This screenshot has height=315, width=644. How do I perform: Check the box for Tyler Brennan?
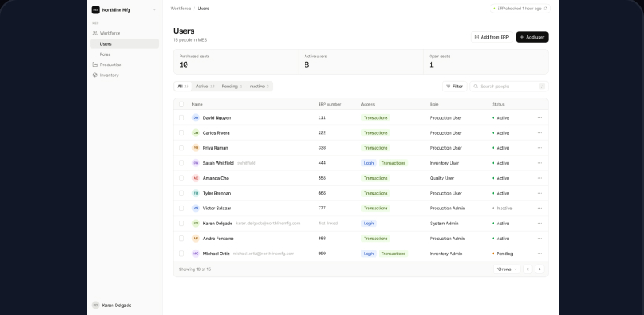[x=181, y=193]
